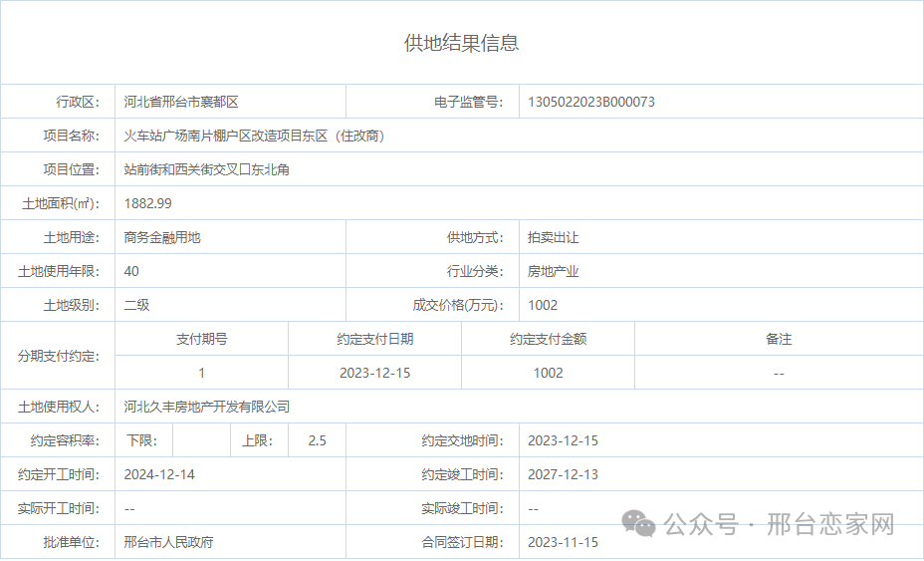
Task: Select the 成交价格(万元) label
Action: pyautogui.click(x=458, y=306)
